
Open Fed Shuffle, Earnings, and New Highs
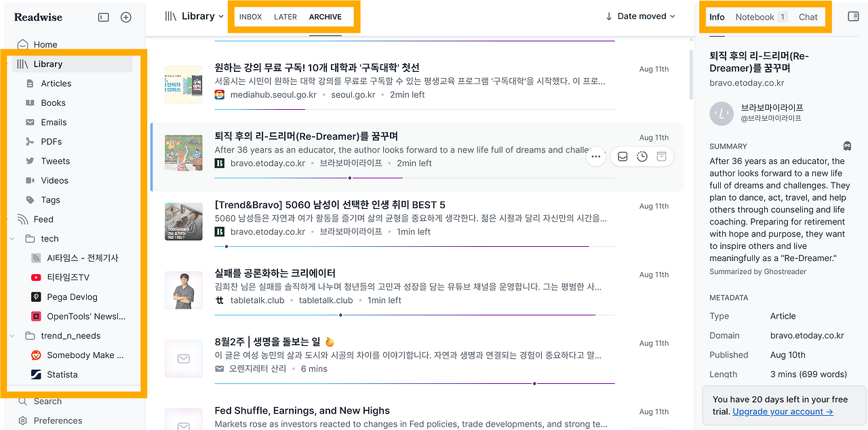coord(302,410)
